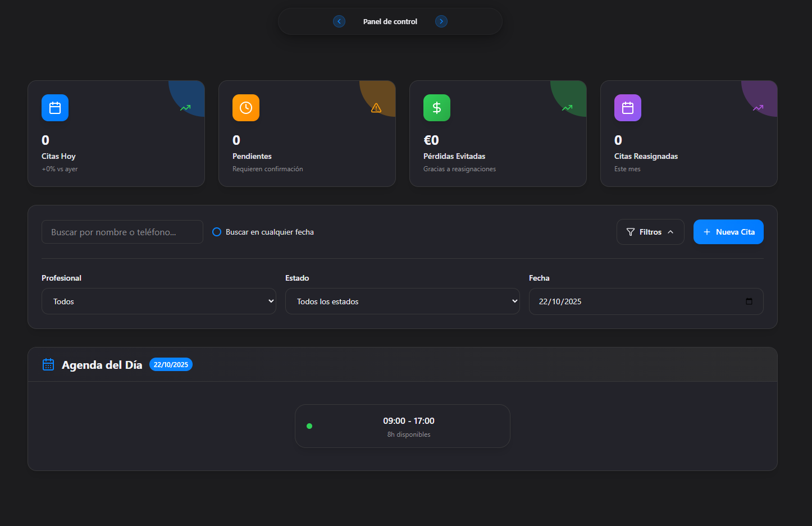Click the Nueva Cita button
Image resolution: width=812 pixels, height=526 pixels.
point(728,232)
